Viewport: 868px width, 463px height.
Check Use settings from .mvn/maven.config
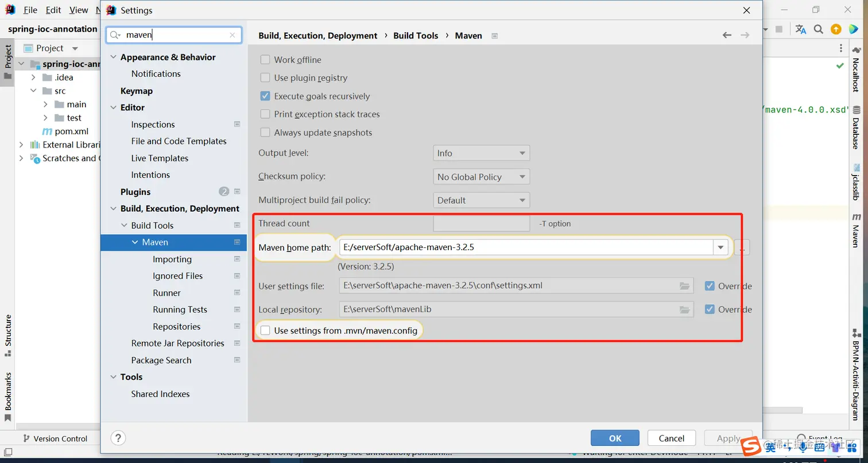click(x=265, y=330)
